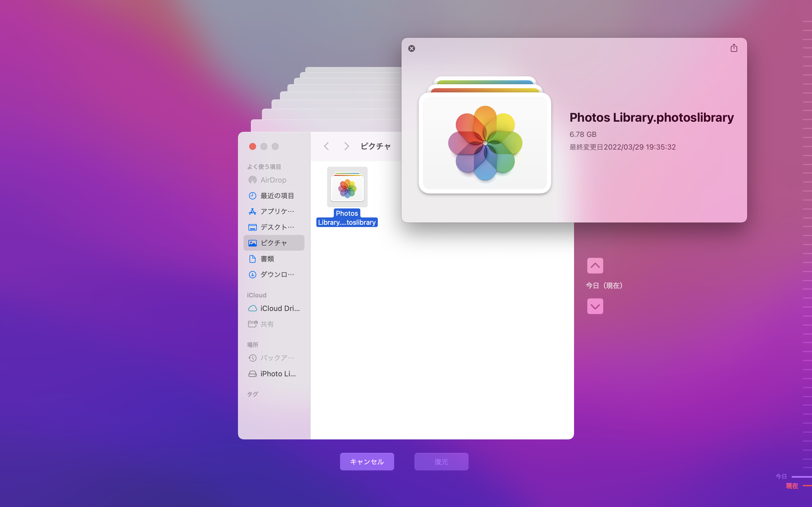The image size is (812, 507).
Task: Open 最近の項目 in sidebar
Action: [x=277, y=195]
